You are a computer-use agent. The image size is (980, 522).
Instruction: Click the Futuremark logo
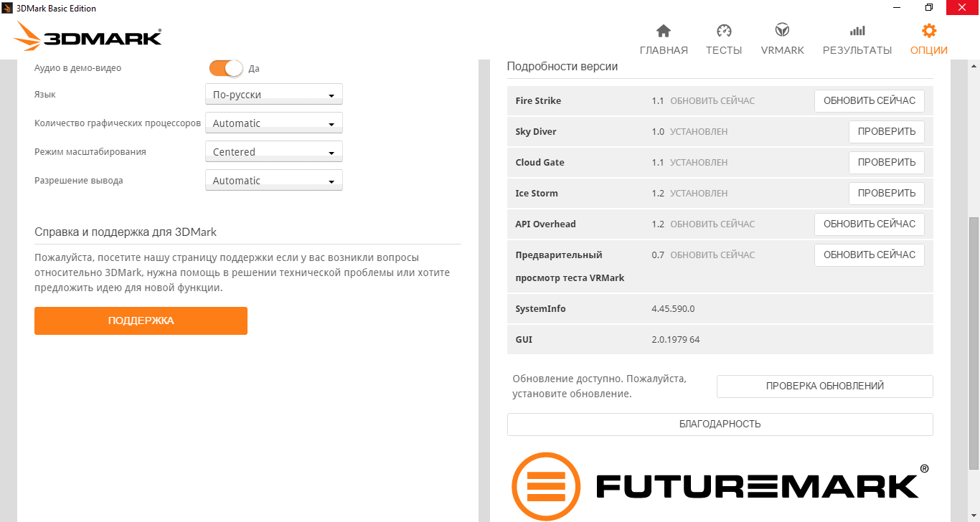click(x=720, y=486)
